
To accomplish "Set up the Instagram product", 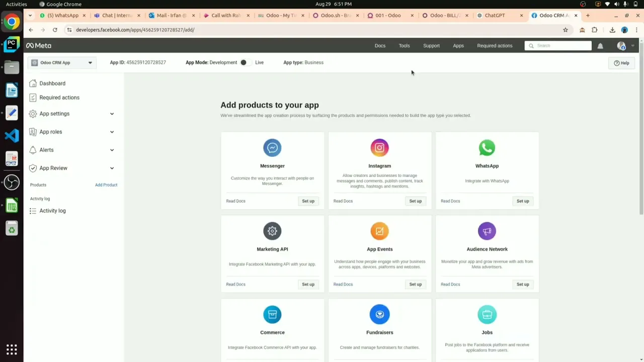I will [x=415, y=201].
